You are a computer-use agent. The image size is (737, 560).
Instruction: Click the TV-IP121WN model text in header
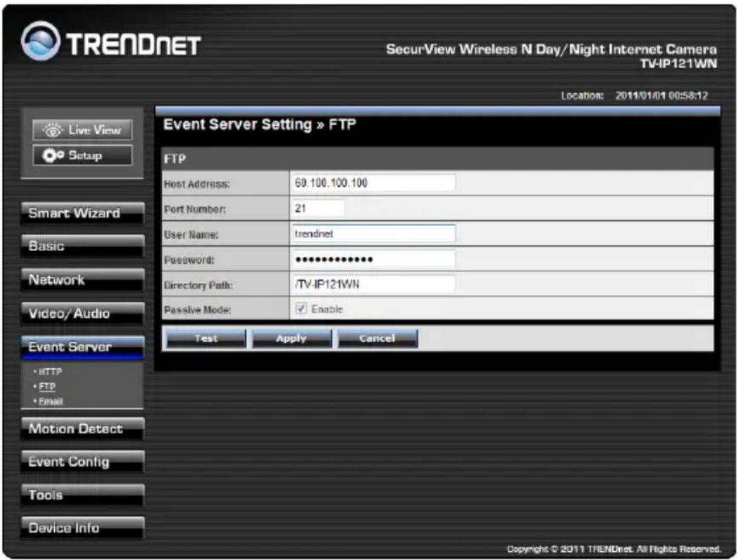[x=678, y=64]
